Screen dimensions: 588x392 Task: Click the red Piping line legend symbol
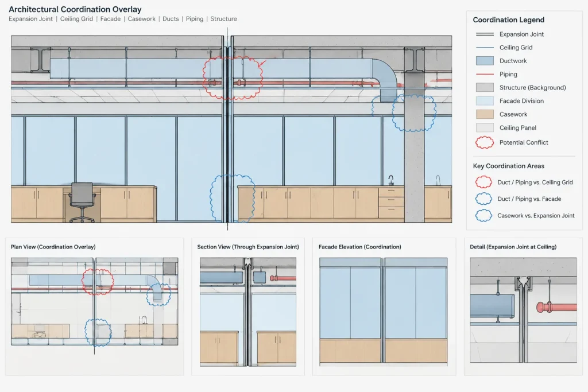pyautogui.click(x=485, y=74)
